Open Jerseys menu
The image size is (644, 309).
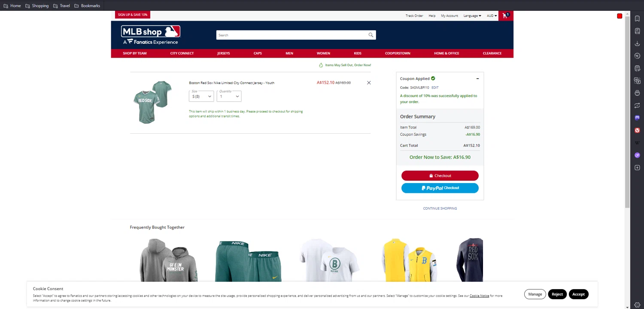point(224,53)
